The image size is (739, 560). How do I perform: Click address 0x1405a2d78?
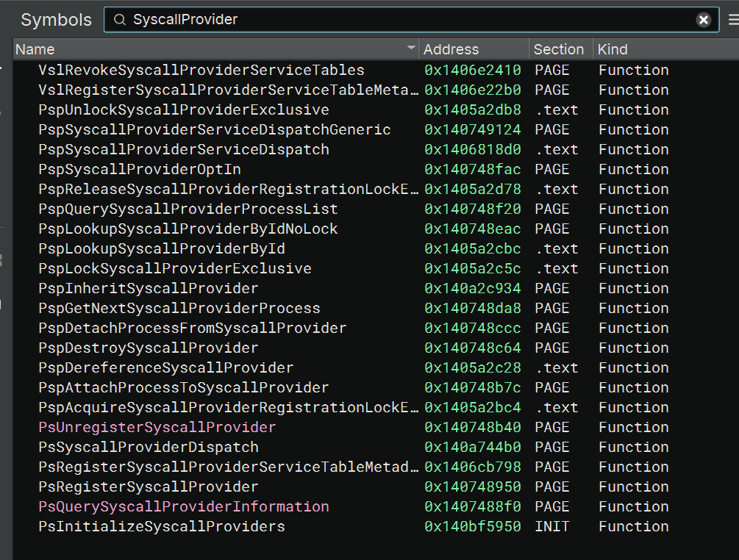(473, 189)
